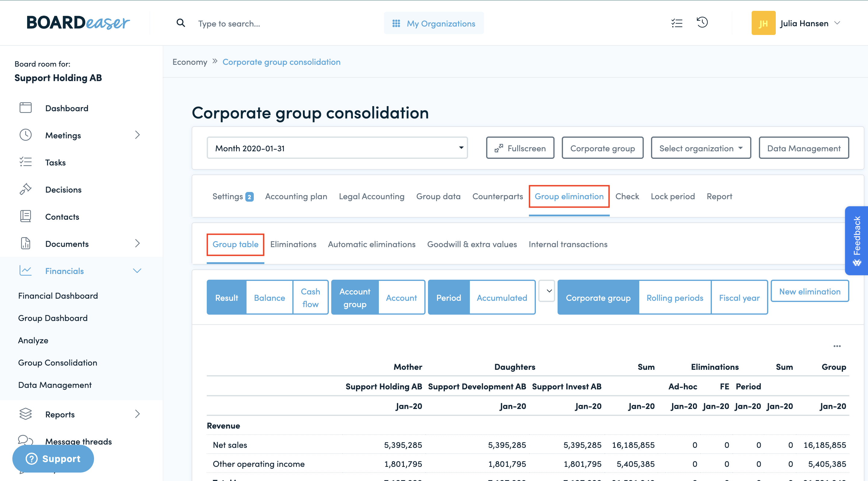
Task: Open the three-dots table options menu
Action: 837,346
